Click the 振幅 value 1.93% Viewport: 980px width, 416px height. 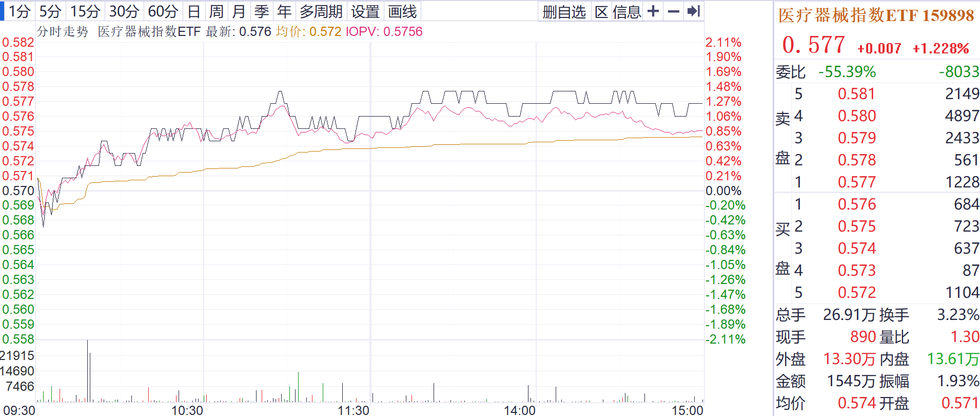point(958,381)
